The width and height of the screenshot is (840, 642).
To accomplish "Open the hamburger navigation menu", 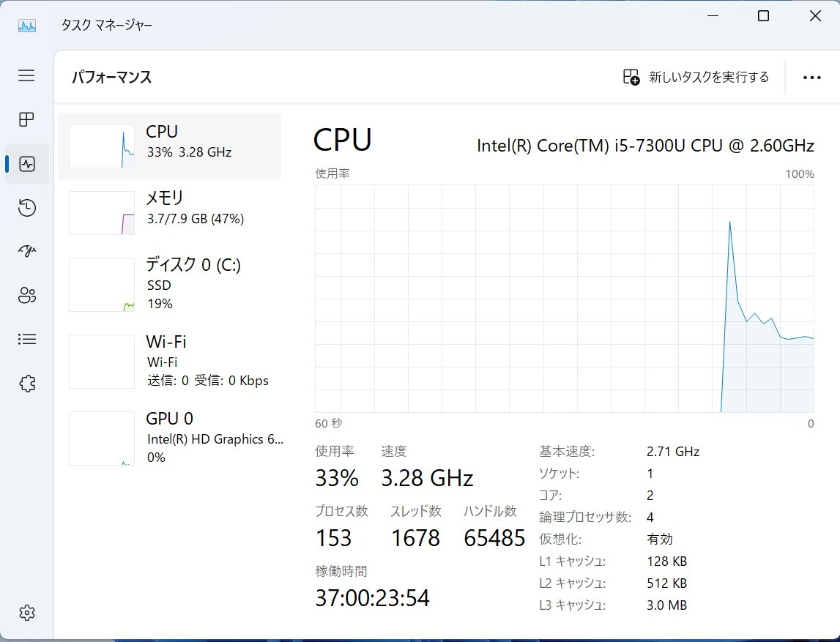I will 26,75.
